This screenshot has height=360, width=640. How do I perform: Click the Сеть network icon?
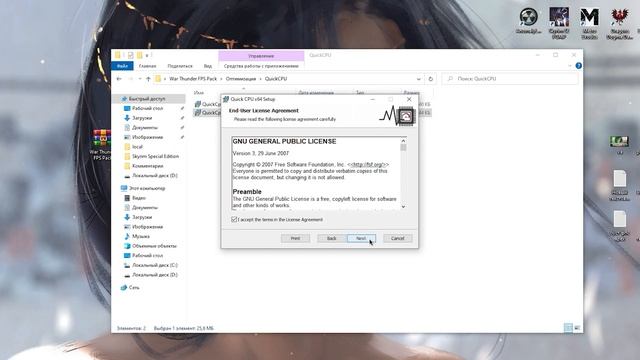click(x=124, y=288)
